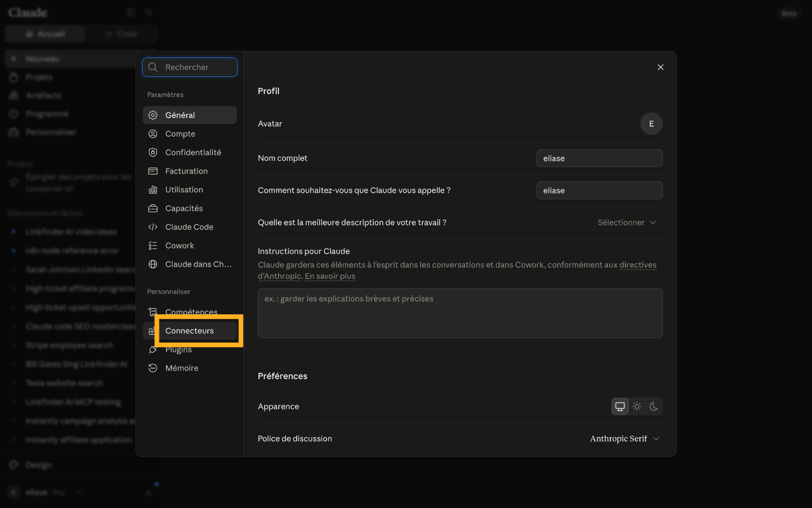Focus the Rechercher search field

coord(189,67)
